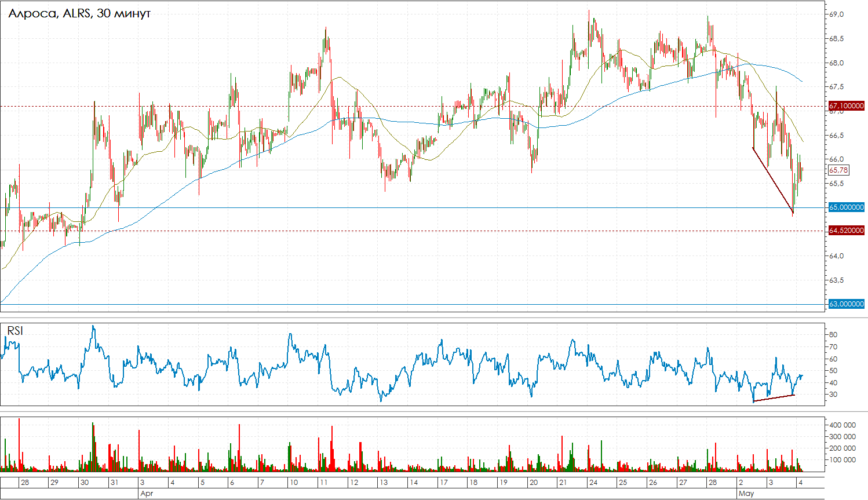Click the volume scale value 200 000
This screenshot has width=868, height=500.
(x=843, y=448)
